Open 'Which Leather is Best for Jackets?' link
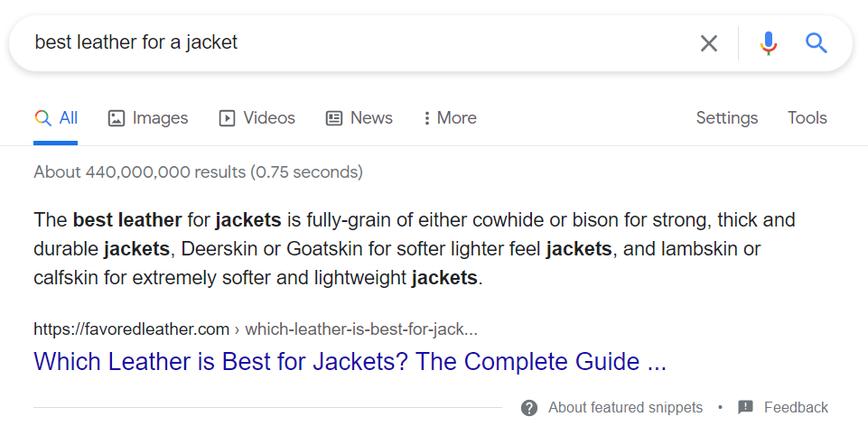868x426 pixels. [x=350, y=362]
